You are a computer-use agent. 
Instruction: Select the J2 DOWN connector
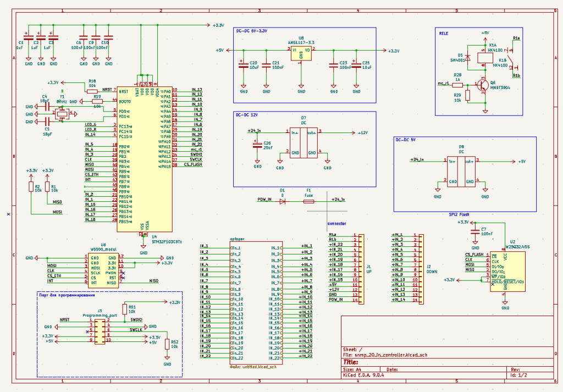421,268
